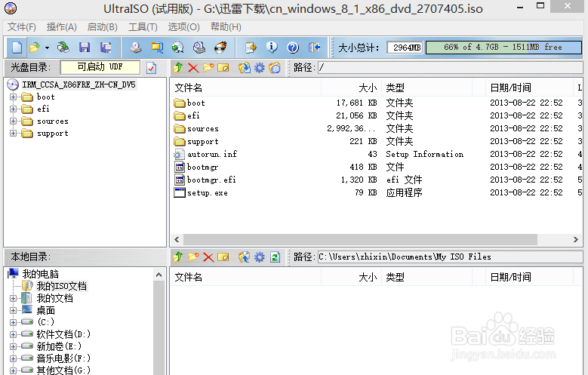Select the autorun.inf file row
This screenshot has height=375, width=588.
[212, 154]
